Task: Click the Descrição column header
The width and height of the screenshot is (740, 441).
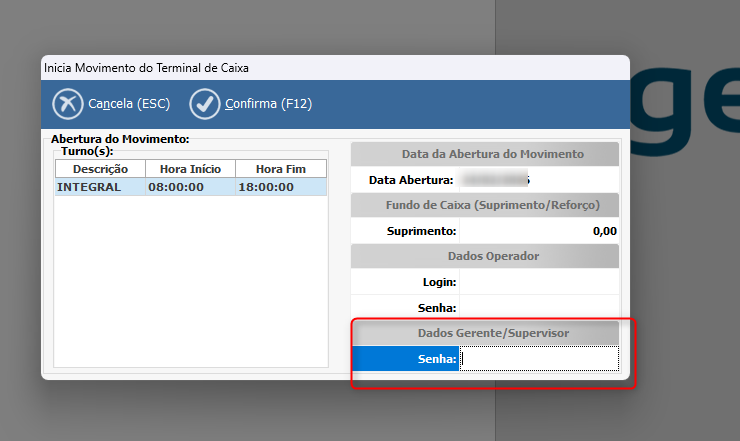Action: [x=100, y=169]
